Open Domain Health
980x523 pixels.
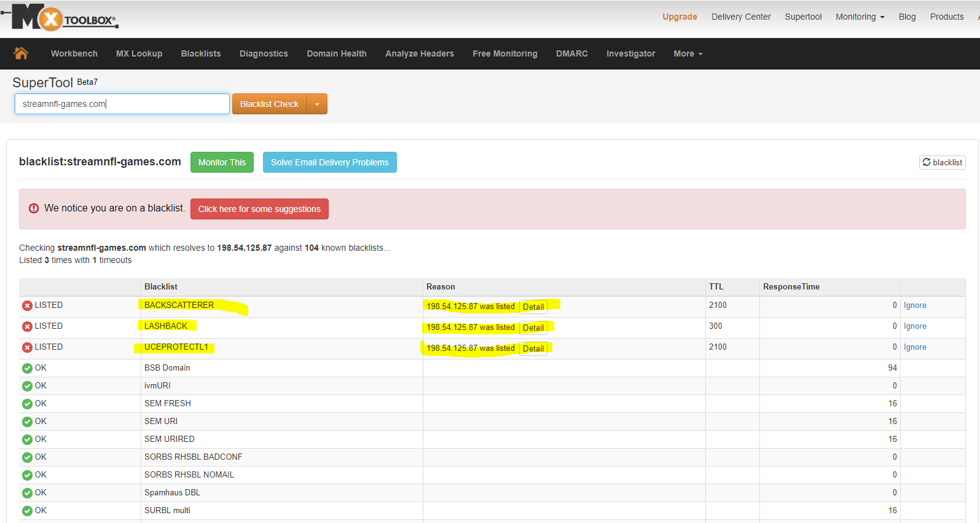tap(337, 53)
